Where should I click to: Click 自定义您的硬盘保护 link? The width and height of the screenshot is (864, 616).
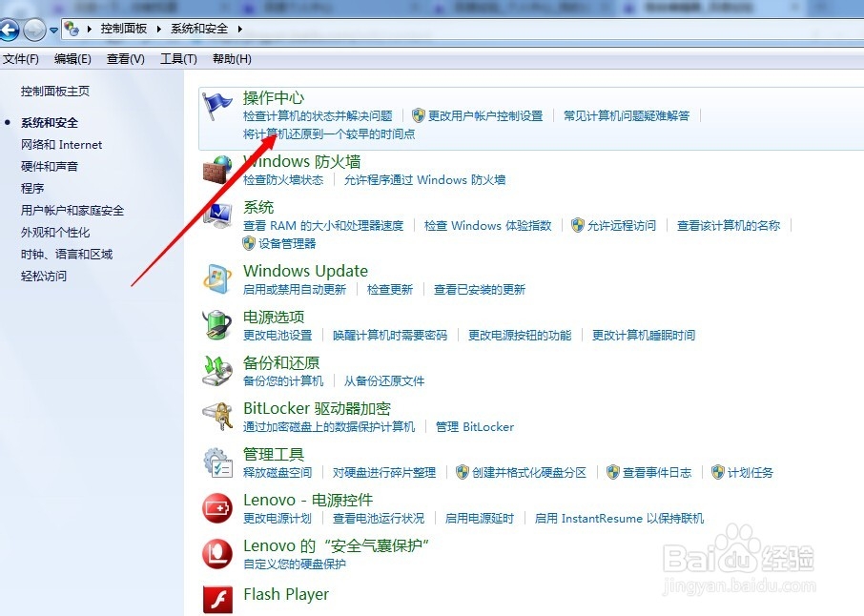click(295, 564)
